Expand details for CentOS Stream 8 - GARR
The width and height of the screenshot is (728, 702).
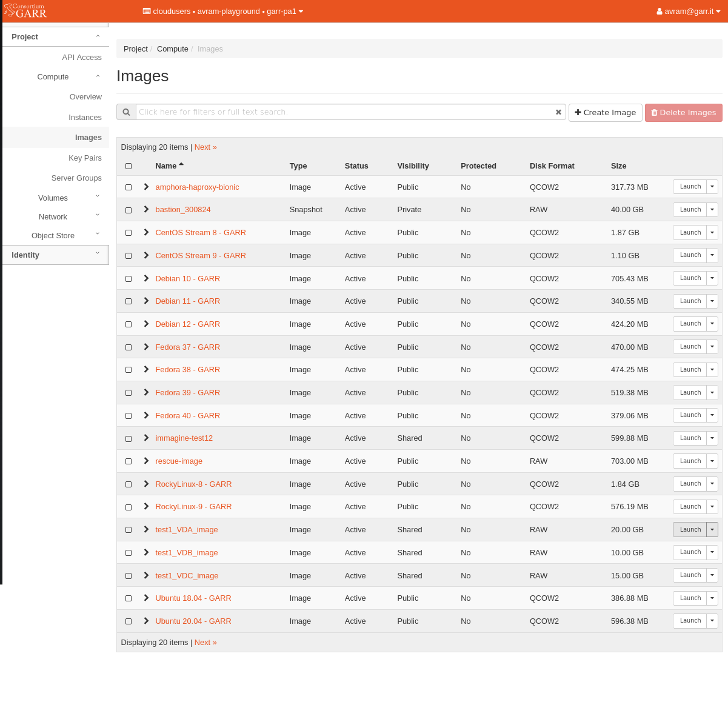[x=146, y=232]
